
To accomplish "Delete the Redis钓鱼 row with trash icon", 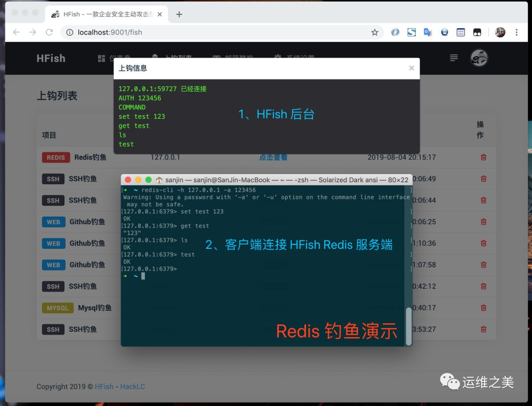I will tap(484, 157).
